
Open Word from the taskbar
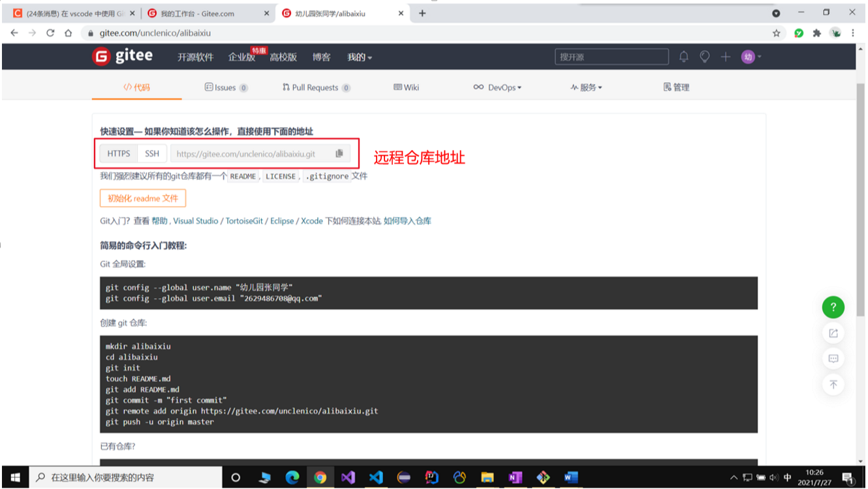(x=571, y=477)
